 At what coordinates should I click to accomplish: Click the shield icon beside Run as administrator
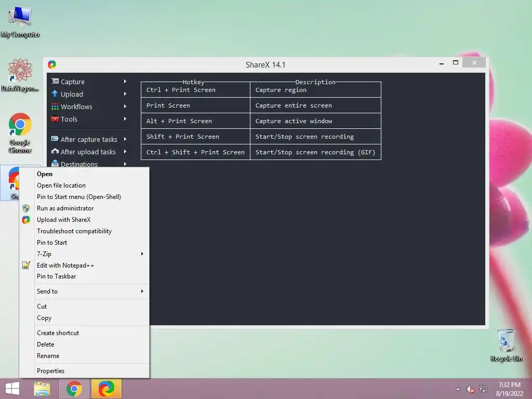coord(26,208)
